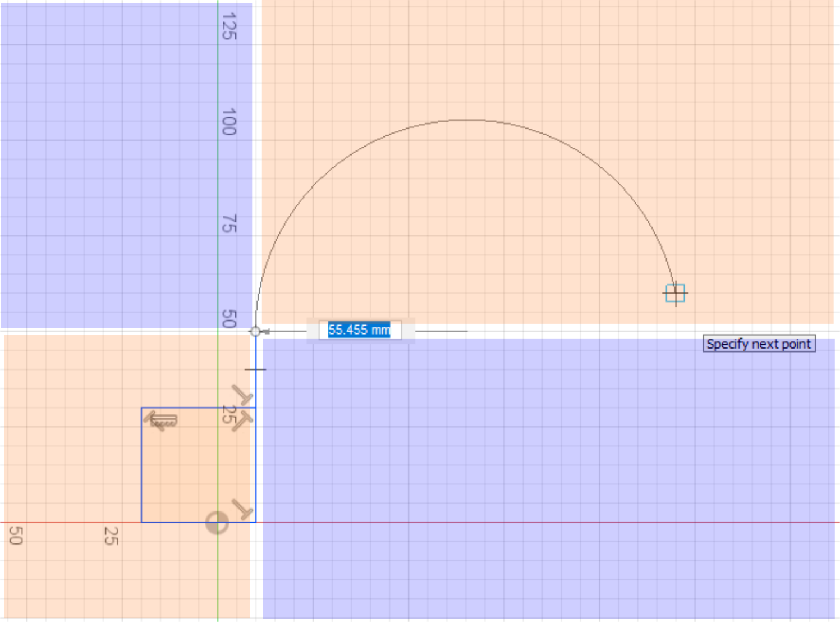This screenshot has width=840, height=622.
Task: Click the sketch origin point circle
Action: tap(217, 523)
